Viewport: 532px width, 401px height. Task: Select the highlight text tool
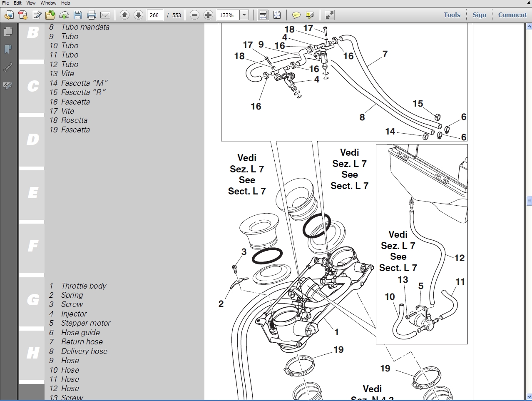point(310,15)
